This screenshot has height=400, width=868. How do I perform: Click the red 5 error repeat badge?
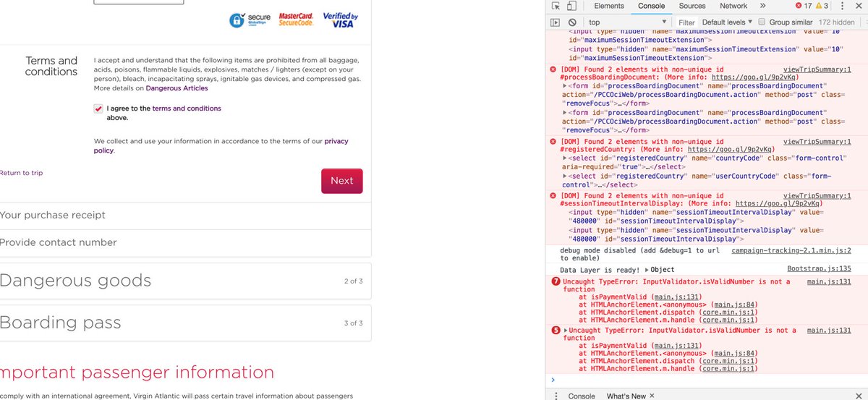[556, 330]
